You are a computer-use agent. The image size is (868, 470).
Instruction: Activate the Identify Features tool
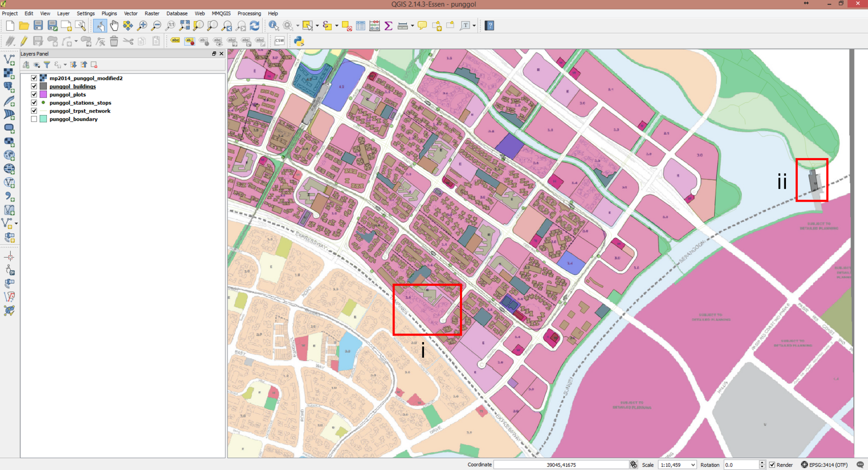(x=273, y=26)
